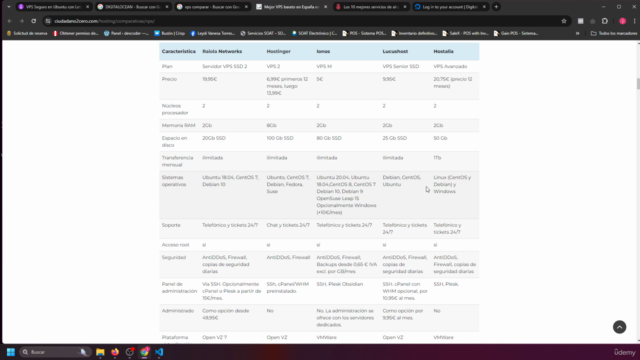
Task: View site information icon in address bar
Action: pos(48,21)
